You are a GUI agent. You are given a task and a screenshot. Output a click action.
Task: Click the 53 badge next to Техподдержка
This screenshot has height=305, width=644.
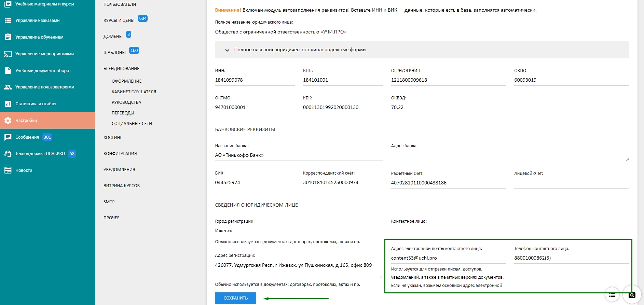click(72, 154)
